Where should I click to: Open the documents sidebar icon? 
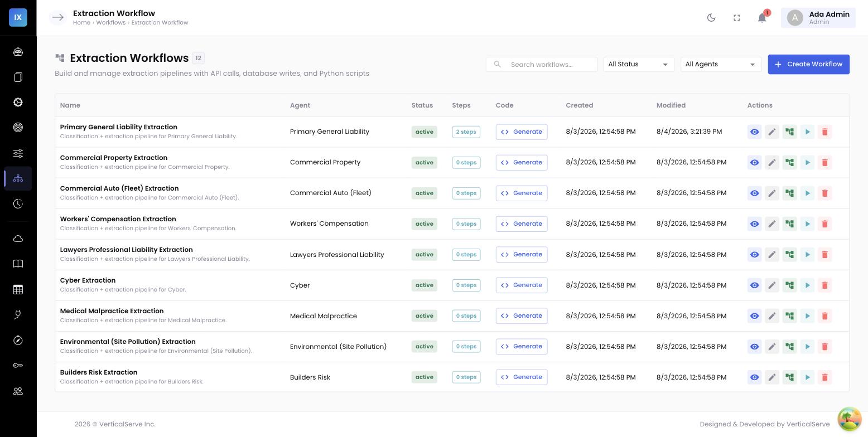point(18,77)
